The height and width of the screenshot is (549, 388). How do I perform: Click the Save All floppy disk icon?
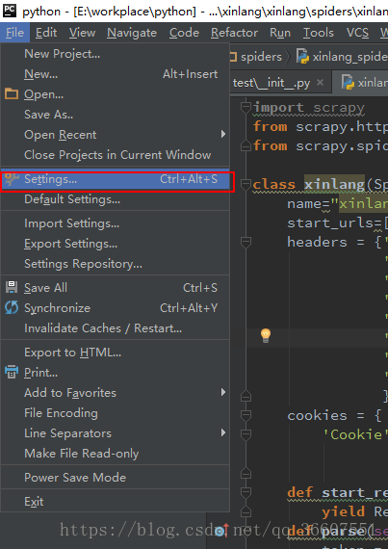click(x=11, y=287)
